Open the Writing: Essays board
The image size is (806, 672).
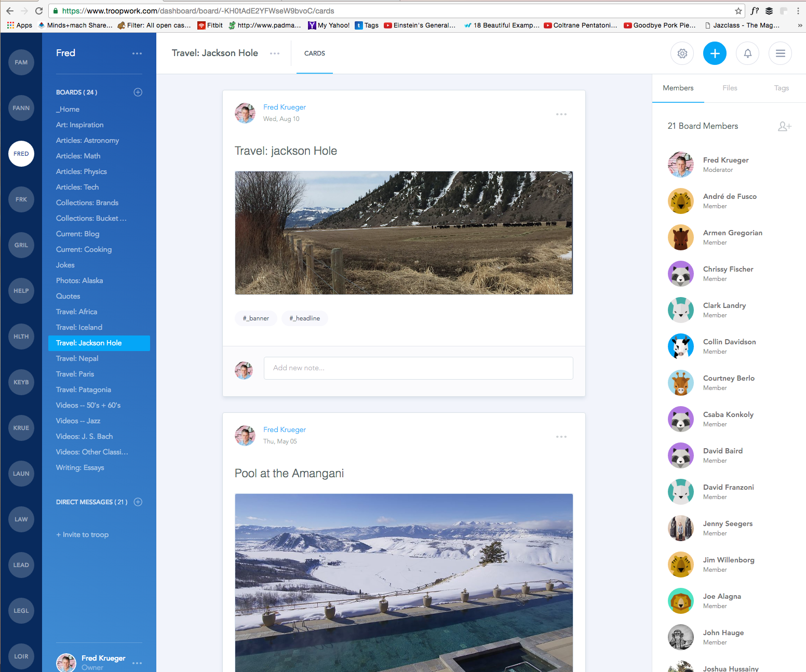[x=80, y=467]
